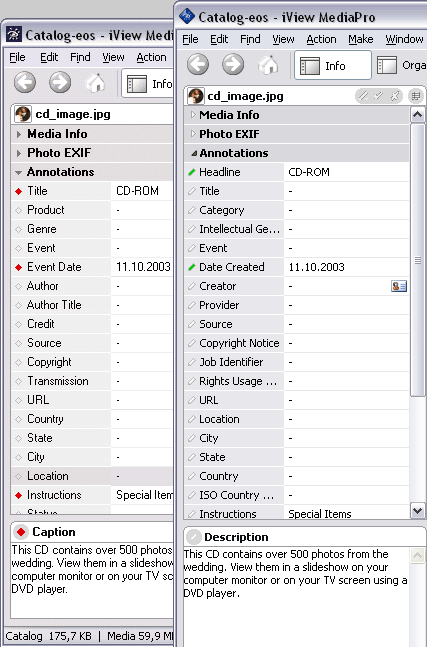Click the 11.10.2003 value beside Event Date
This screenshot has width=427, height=647.
[x=143, y=267]
